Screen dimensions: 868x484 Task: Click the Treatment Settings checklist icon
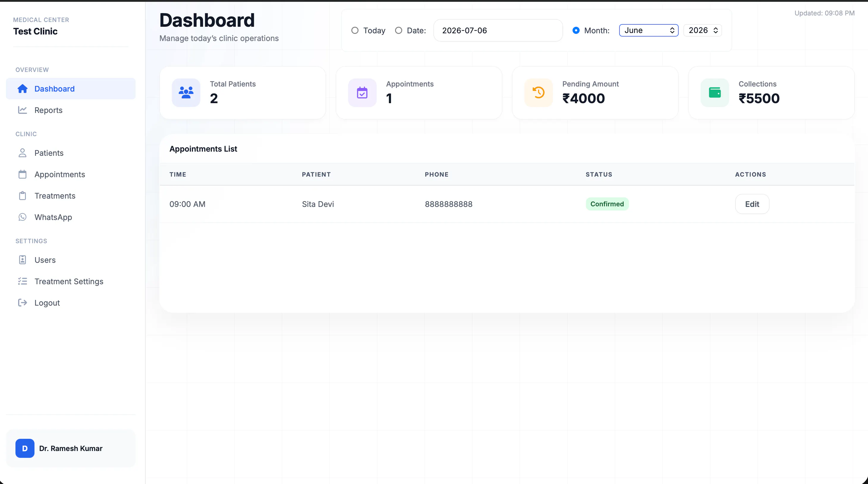[23, 281]
